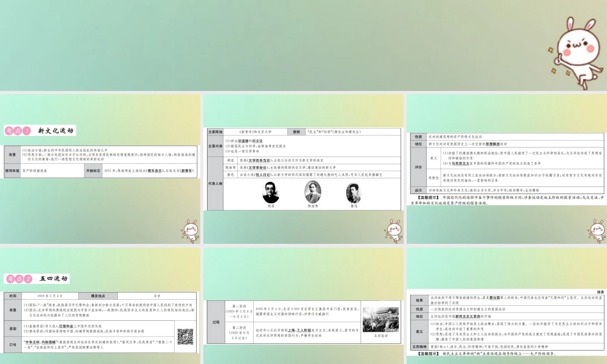Click the 原因 header cell

tap(13, 329)
